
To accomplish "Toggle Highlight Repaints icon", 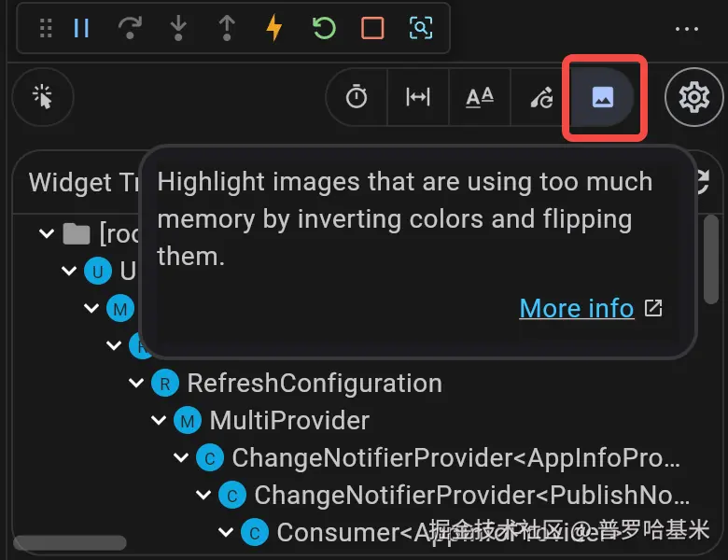I will pos(541,97).
